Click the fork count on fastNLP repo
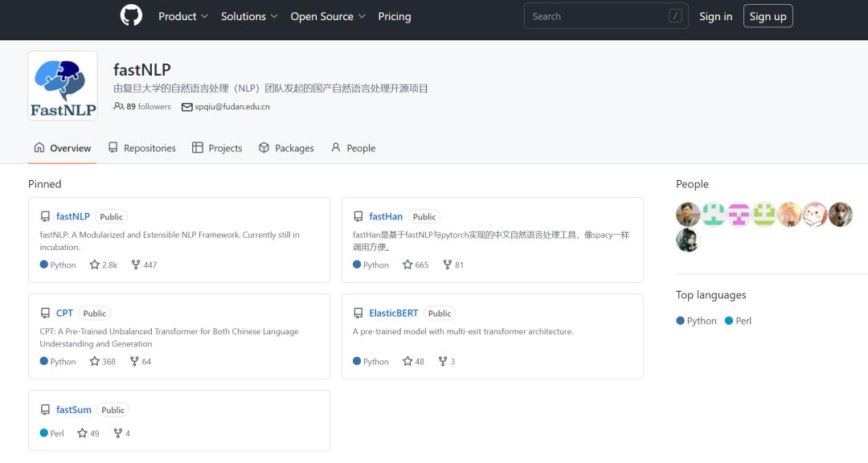This screenshot has height=463, width=868. click(150, 265)
